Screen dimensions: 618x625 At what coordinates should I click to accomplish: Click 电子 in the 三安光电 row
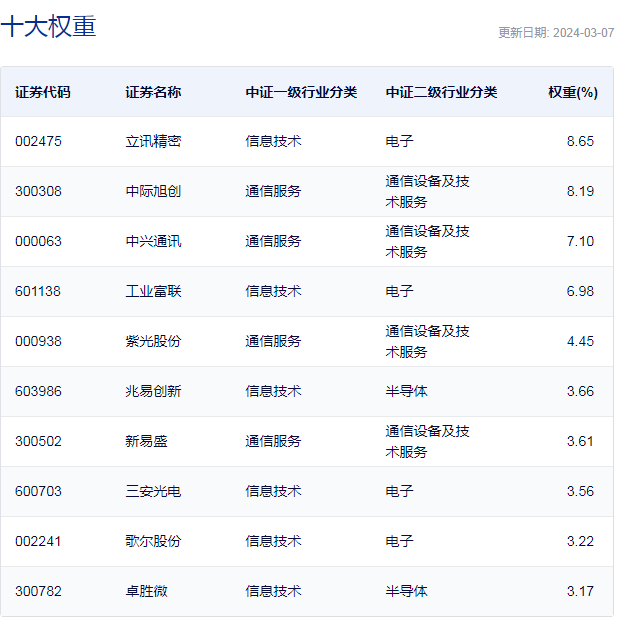click(400, 491)
